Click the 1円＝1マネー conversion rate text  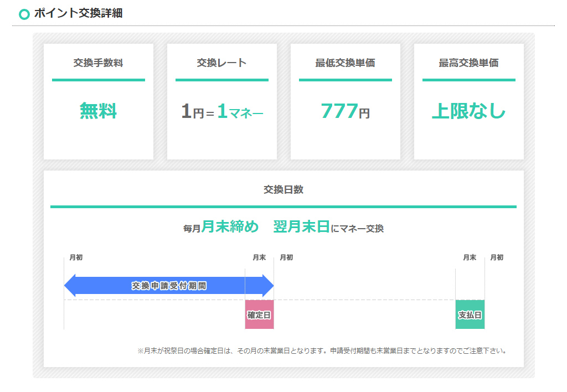(x=221, y=111)
